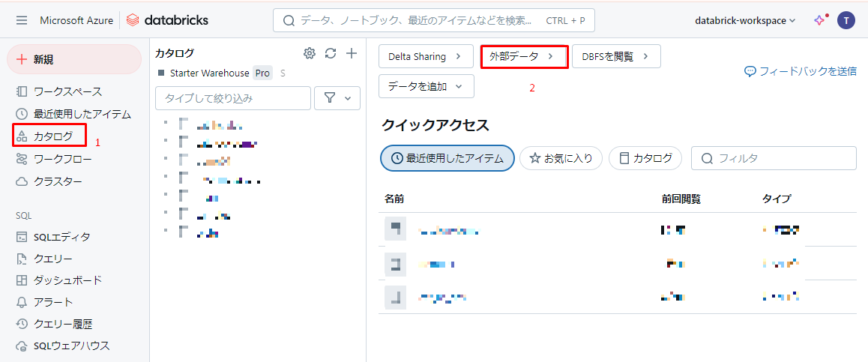The image size is (868, 362).
Task: Add a new catalog item with plus icon
Action: click(352, 53)
